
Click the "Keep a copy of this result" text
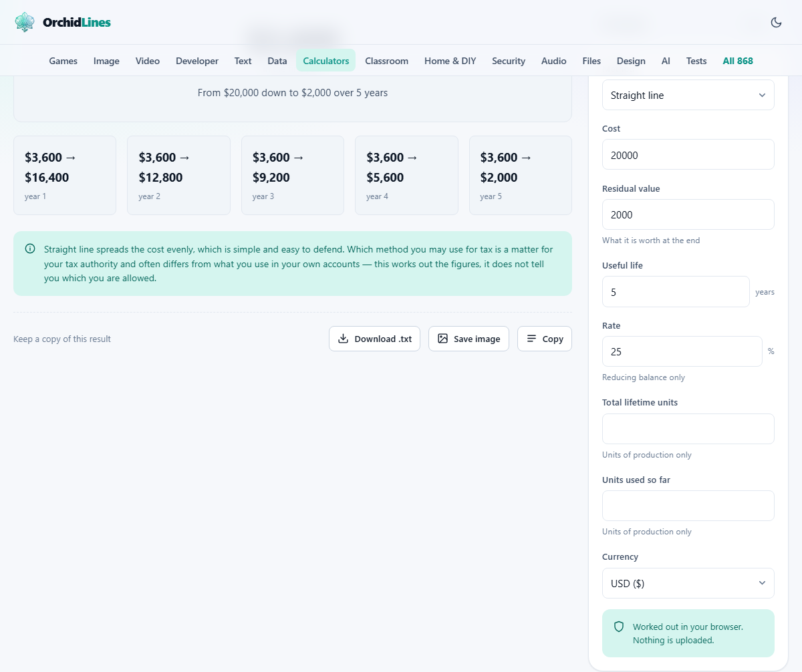[x=62, y=339]
